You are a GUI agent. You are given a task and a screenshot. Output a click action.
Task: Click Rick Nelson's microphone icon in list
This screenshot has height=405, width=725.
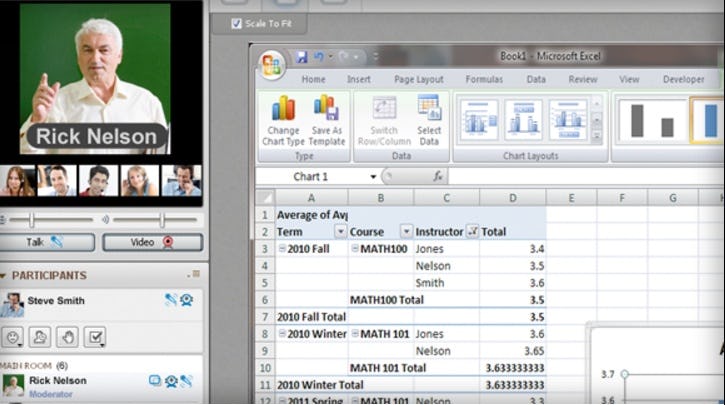[187, 381]
